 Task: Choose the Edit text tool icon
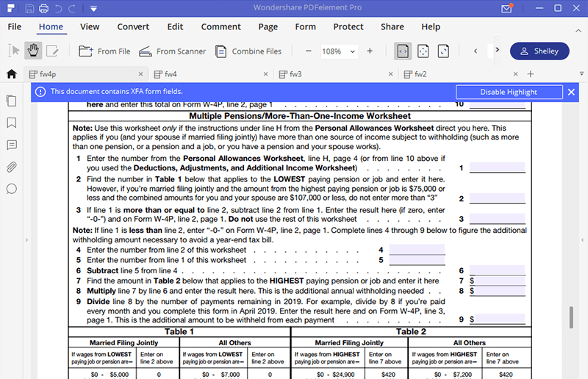coord(52,51)
